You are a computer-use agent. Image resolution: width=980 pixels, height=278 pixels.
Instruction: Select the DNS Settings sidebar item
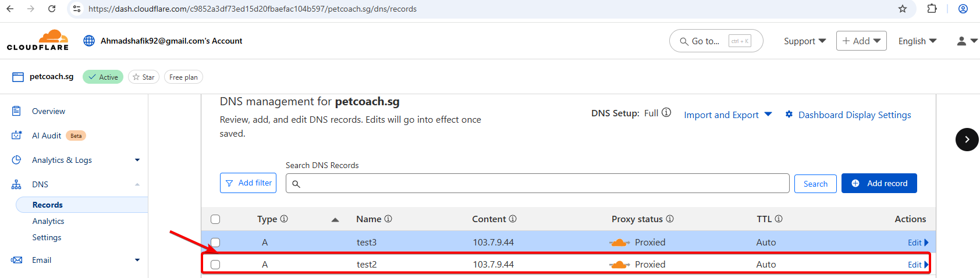coord(47,237)
